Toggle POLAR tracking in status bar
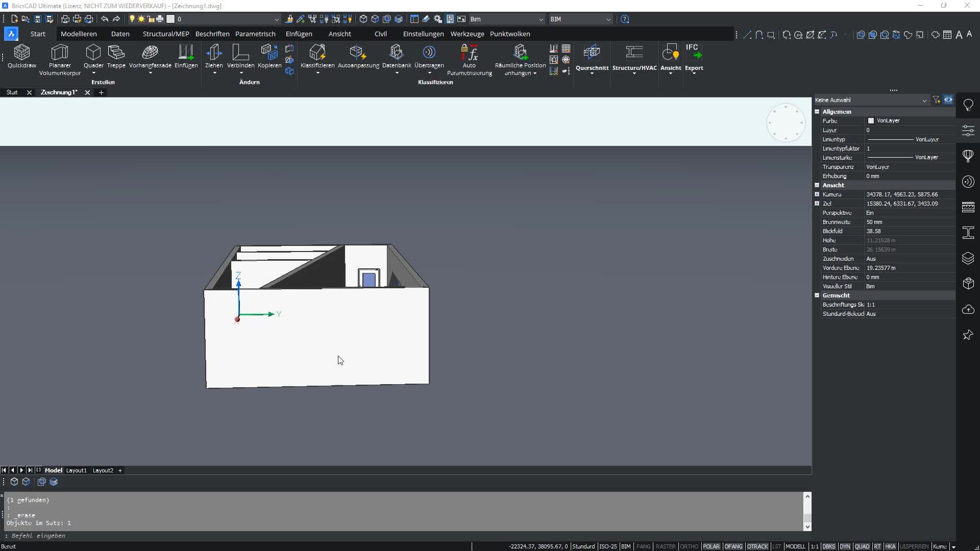This screenshot has width=980, height=551. point(711,546)
